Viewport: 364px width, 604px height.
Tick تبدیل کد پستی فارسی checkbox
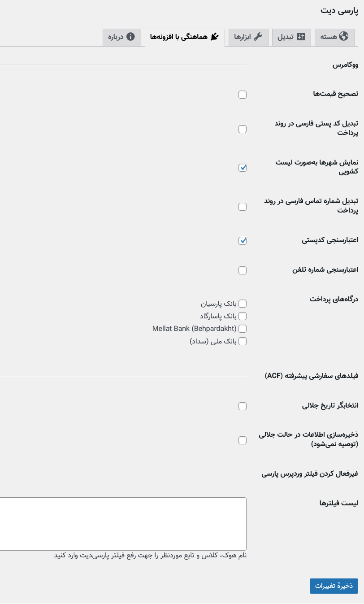(243, 129)
